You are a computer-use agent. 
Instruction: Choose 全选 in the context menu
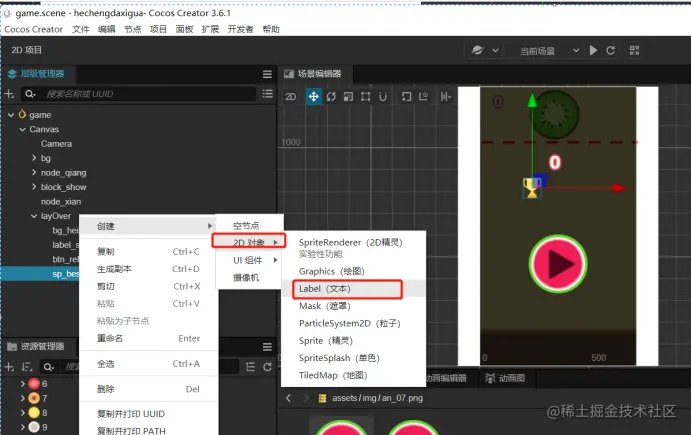tap(148, 364)
